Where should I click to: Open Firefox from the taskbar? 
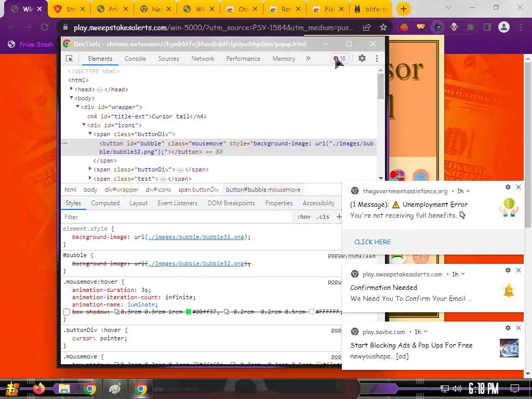pyautogui.click(x=38, y=389)
